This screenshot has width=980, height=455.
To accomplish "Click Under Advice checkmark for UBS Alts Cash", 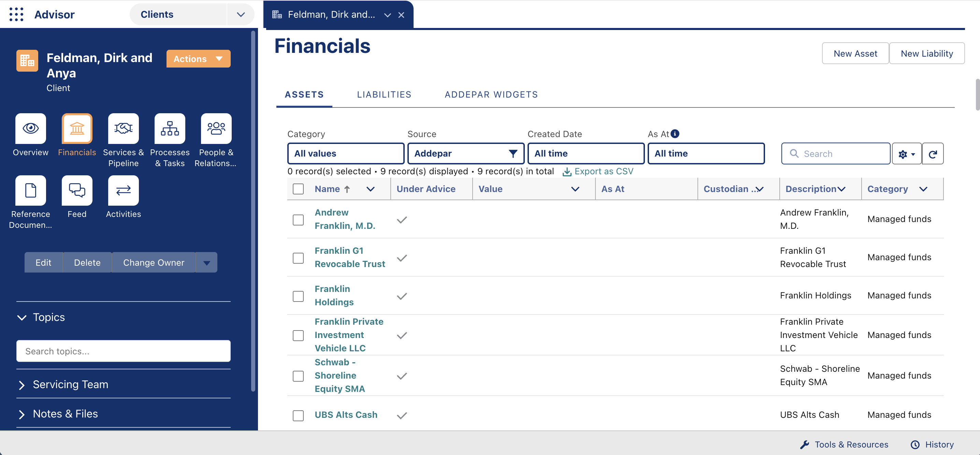I will click(x=402, y=415).
